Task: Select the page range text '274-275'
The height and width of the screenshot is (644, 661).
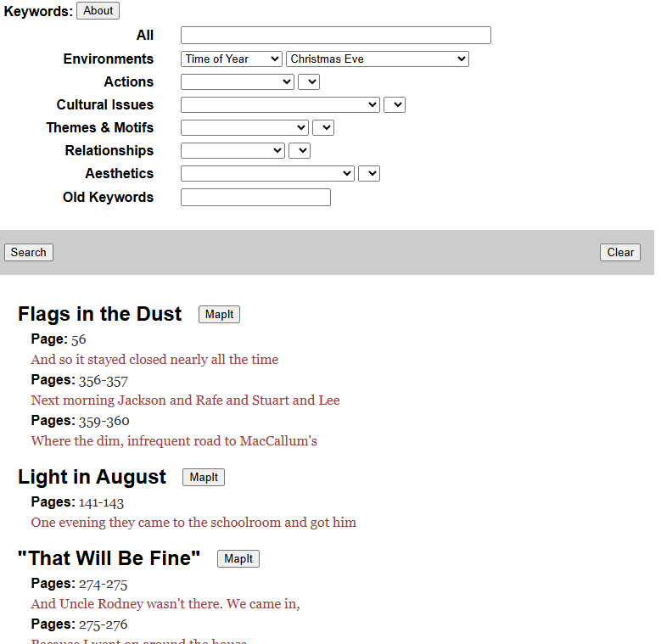Action: click(x=104, y=584)
